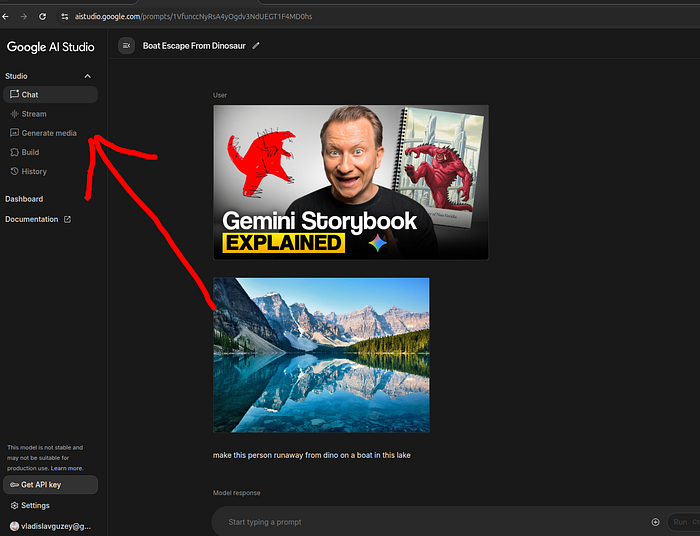Image resolution: width=700 pixels, height=536 pixels.
Task: Click the Settings gear icon
Action: click(14, 505)
